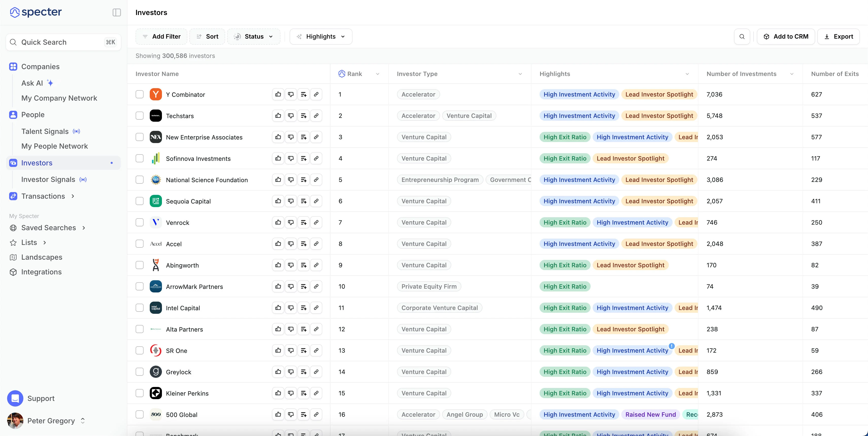
Task: Add Venrock to a list
Action: (x=304, y=222)
